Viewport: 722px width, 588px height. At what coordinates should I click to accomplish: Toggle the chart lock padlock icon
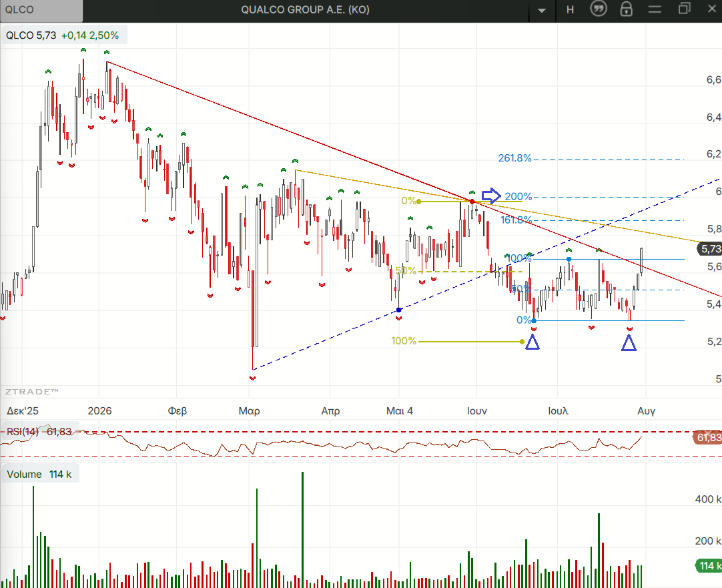(x=626, y=9)
